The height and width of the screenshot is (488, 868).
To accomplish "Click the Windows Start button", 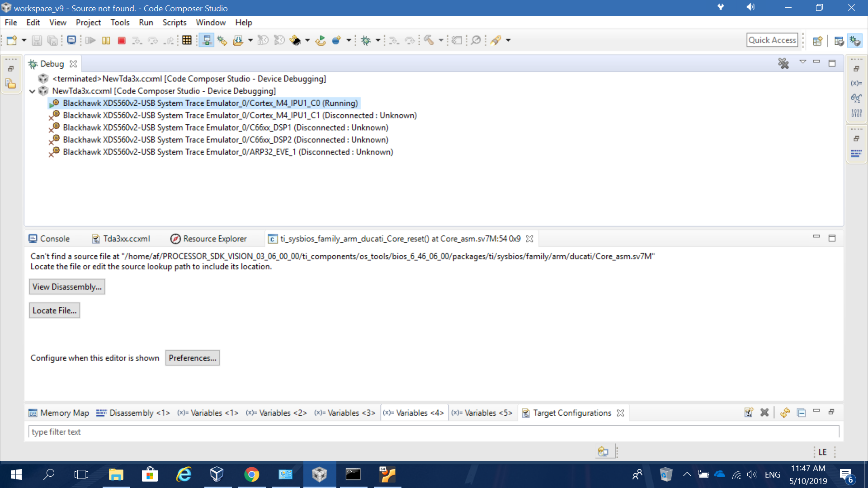I will (16, 474).
